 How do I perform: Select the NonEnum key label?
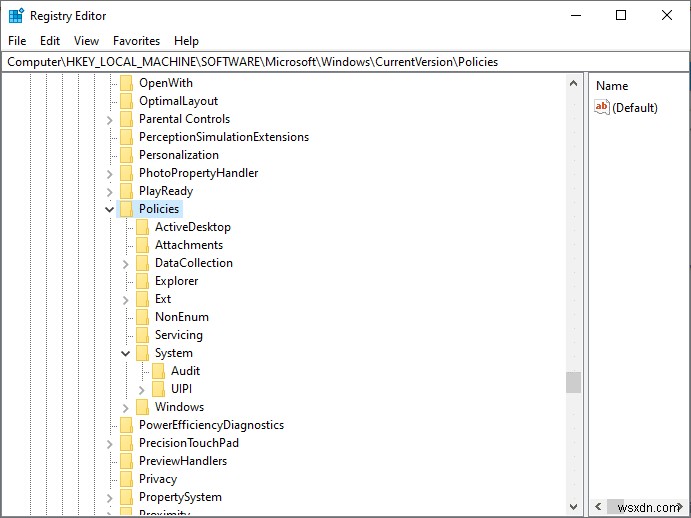[x=182, y=317]
